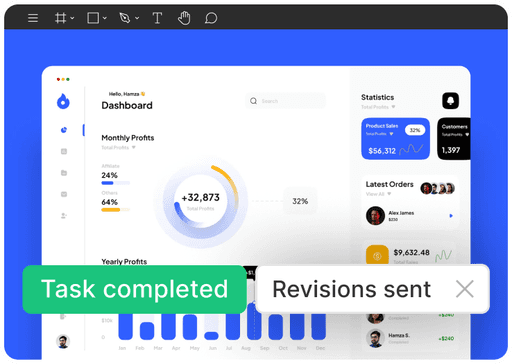The width and height of the screenshot is (512, 364).
Task: Open the folder sidebar icon
Action: pos(64,173)
